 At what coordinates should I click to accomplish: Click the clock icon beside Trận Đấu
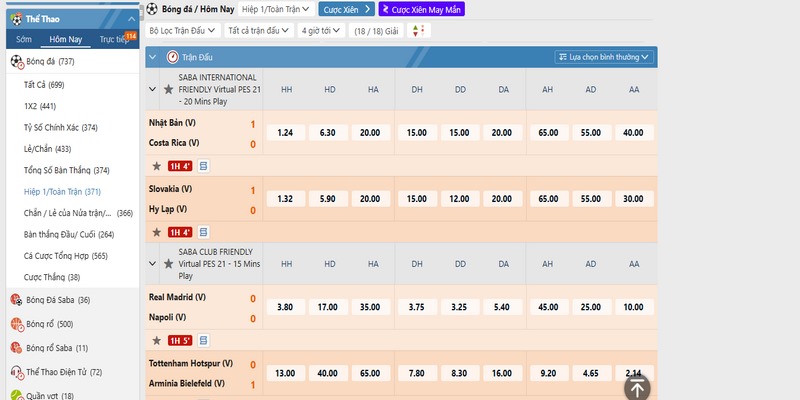(x=173, y=58)
